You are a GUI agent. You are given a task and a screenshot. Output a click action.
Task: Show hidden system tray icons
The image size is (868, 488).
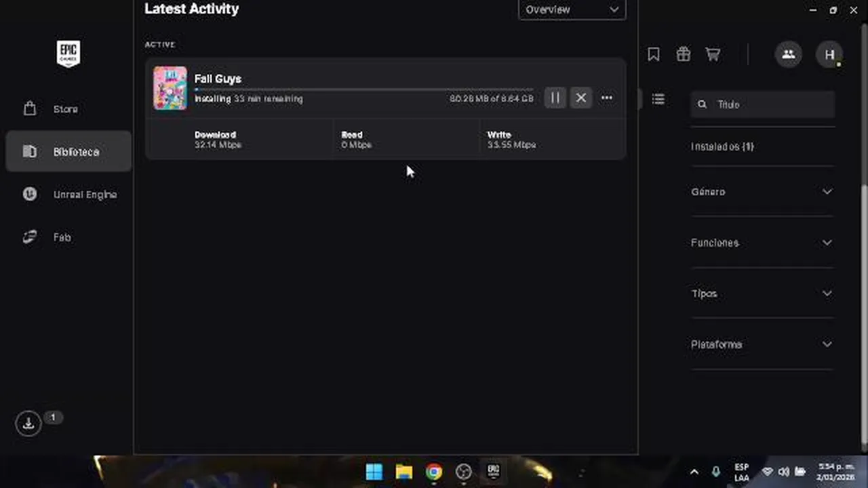pyautogui.click(x=694, y=472)
